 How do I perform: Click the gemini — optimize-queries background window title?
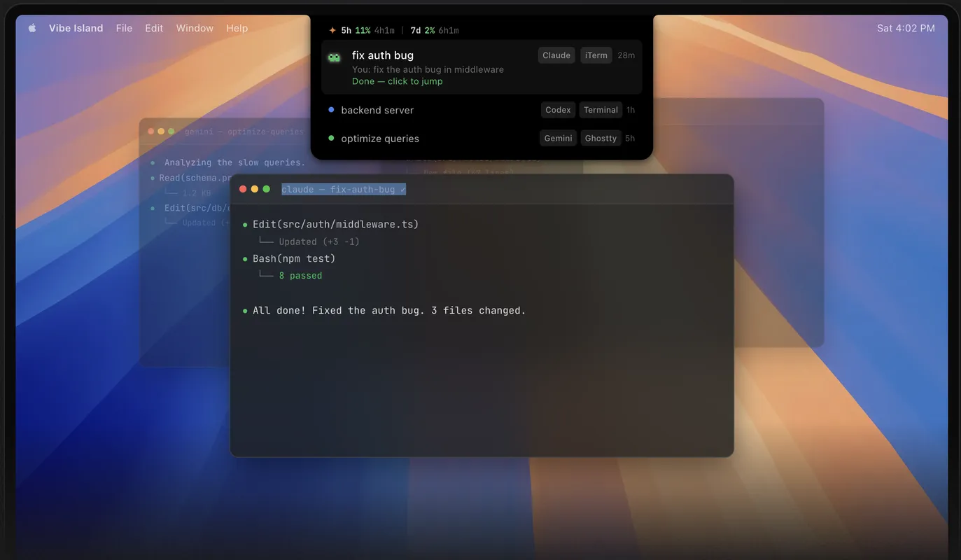(244, 132)
